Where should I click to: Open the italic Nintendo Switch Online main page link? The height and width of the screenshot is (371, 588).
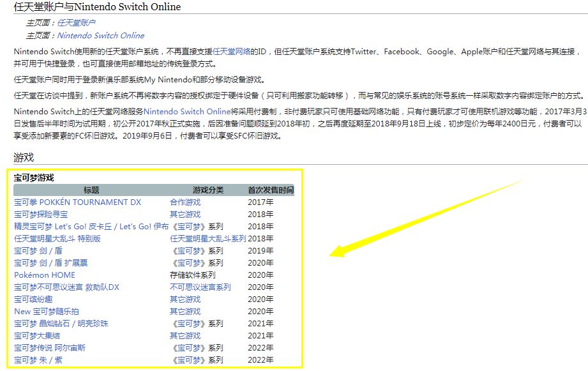pos(100,36)
